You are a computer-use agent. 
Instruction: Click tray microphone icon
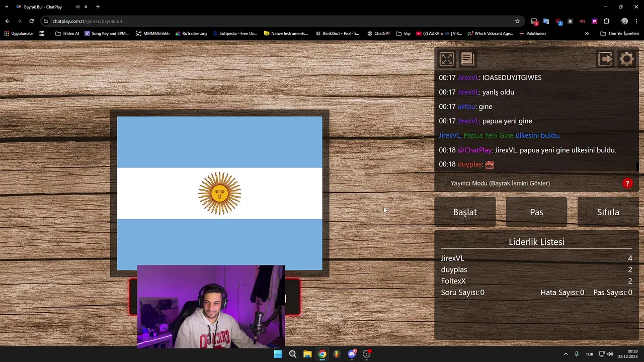pyautogui.click(x=577, y=354)
